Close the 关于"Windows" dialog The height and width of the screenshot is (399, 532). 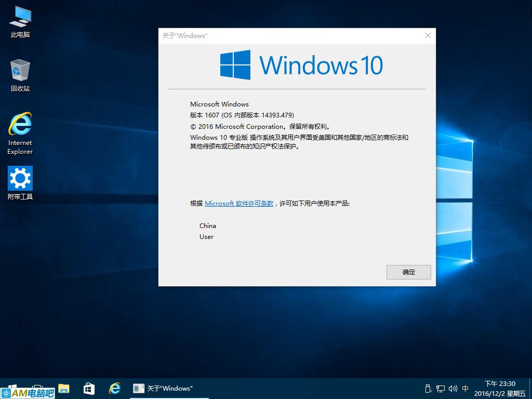(428, 36)
